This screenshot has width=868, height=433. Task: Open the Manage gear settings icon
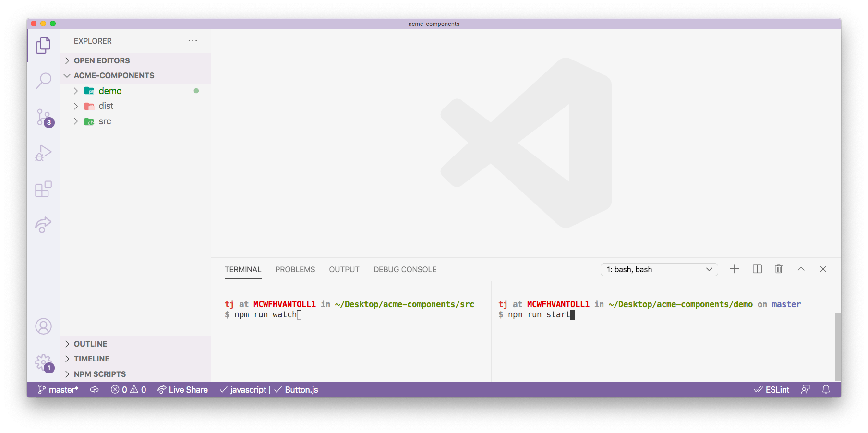pyautogui.click(x=44, y=363)
